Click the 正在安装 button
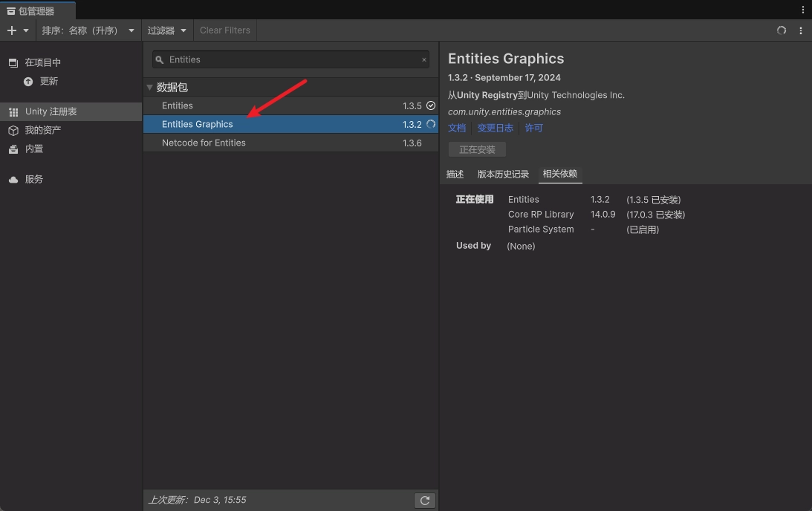Viewport: 812px width, 511px height. click(x=477, y=149)
